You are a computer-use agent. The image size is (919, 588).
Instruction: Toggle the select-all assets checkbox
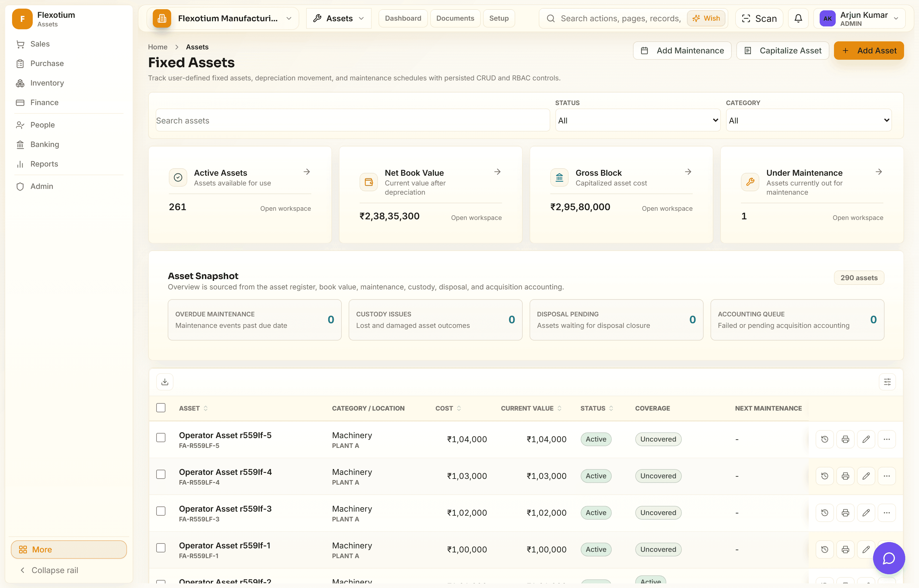pyautogui.click(x=161, y=408)
